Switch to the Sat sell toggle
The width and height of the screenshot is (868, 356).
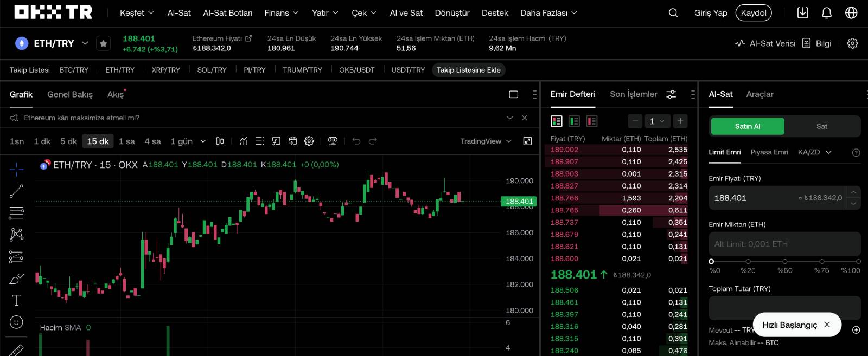(x=822, y=126)
